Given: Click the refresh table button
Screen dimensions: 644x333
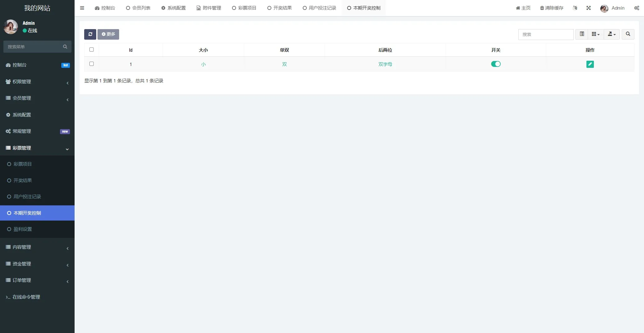Looking at the screenshot, I should click(x=90, y=34).
